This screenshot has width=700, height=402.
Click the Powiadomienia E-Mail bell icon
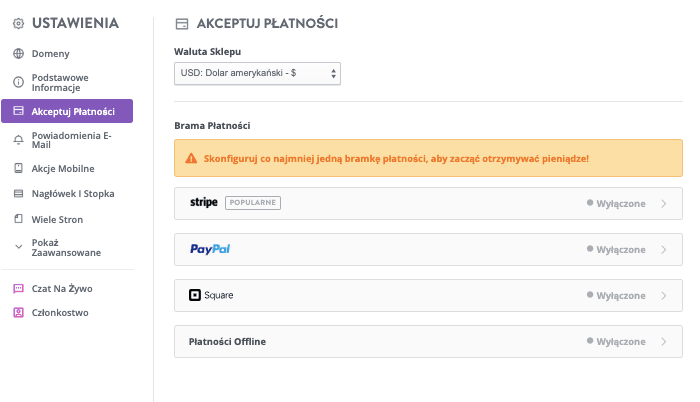tap(18, 141)
